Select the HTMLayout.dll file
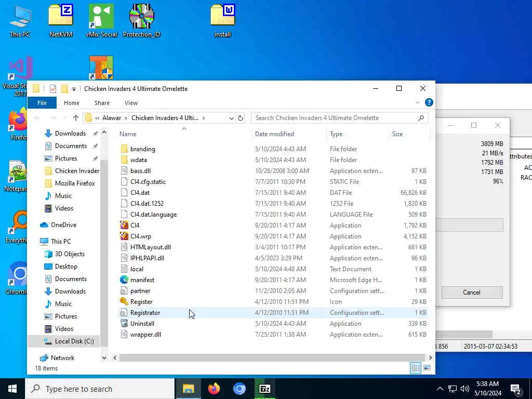Image resolution: width=532 pixels, height=399 pixels. coord(150,247)
